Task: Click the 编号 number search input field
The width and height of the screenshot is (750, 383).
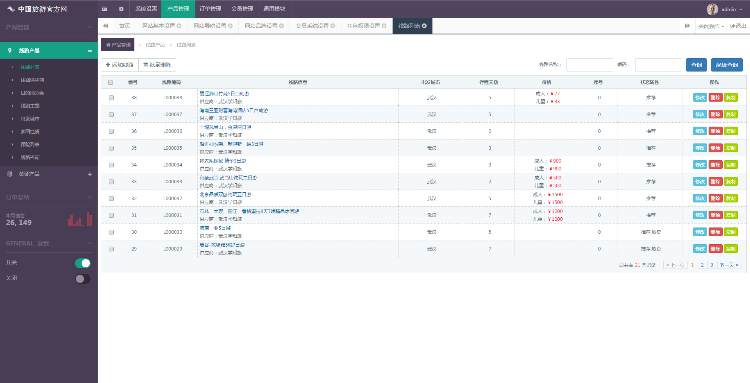Action: [x=659, y=65]
